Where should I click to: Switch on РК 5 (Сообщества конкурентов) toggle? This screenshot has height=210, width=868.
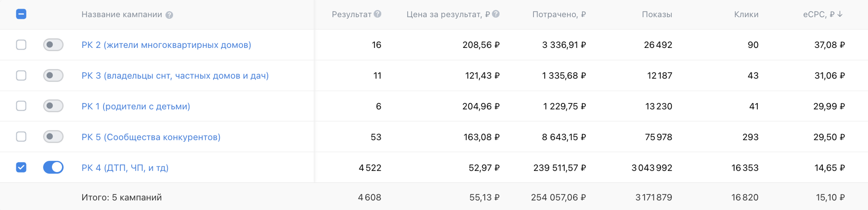tap(53, 137)
